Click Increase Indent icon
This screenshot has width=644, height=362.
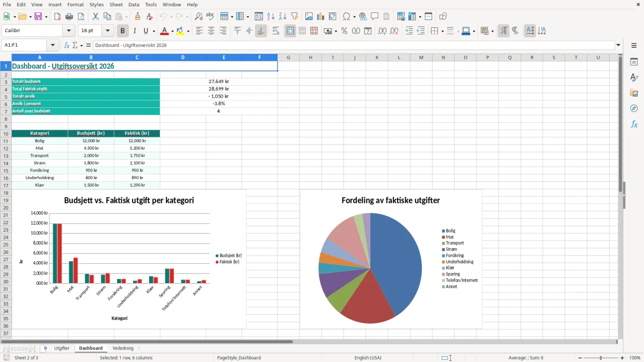tap(409, 31)
